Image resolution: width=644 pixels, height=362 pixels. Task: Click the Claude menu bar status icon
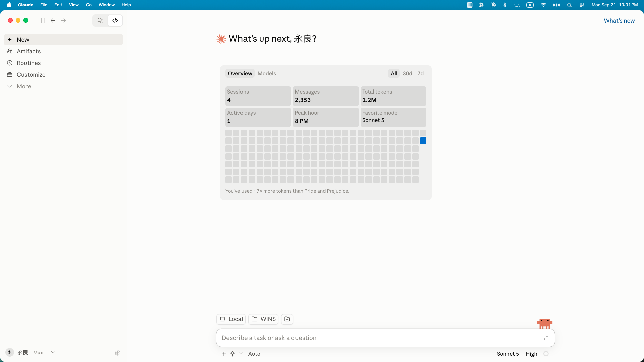click(x=493, y=5)
